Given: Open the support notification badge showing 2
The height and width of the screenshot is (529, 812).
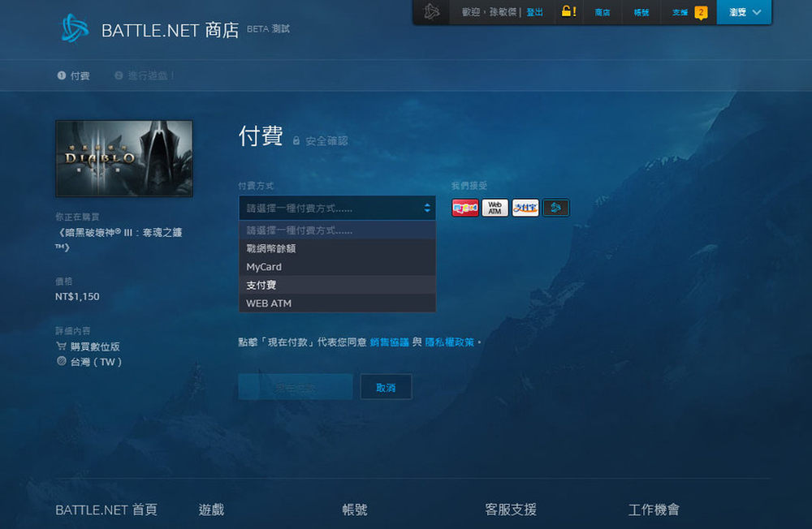Looking at the screenshot, I should 701,12.
